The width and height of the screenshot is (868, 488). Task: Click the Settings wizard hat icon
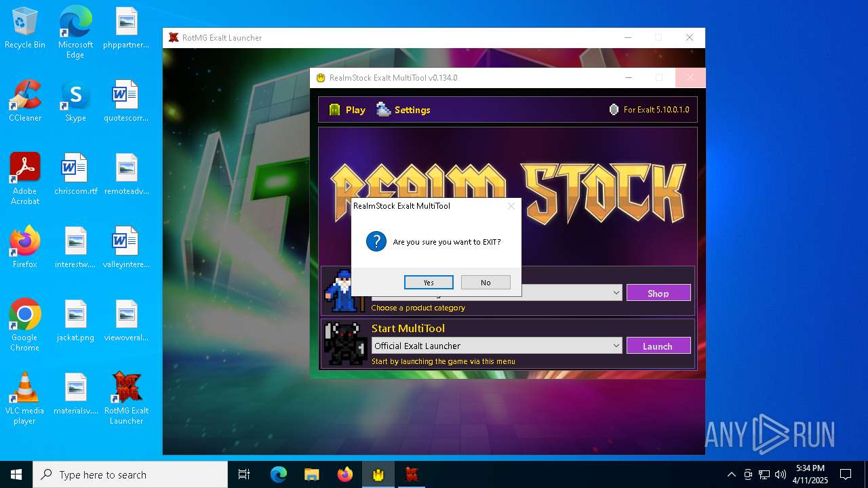[384, 109]
